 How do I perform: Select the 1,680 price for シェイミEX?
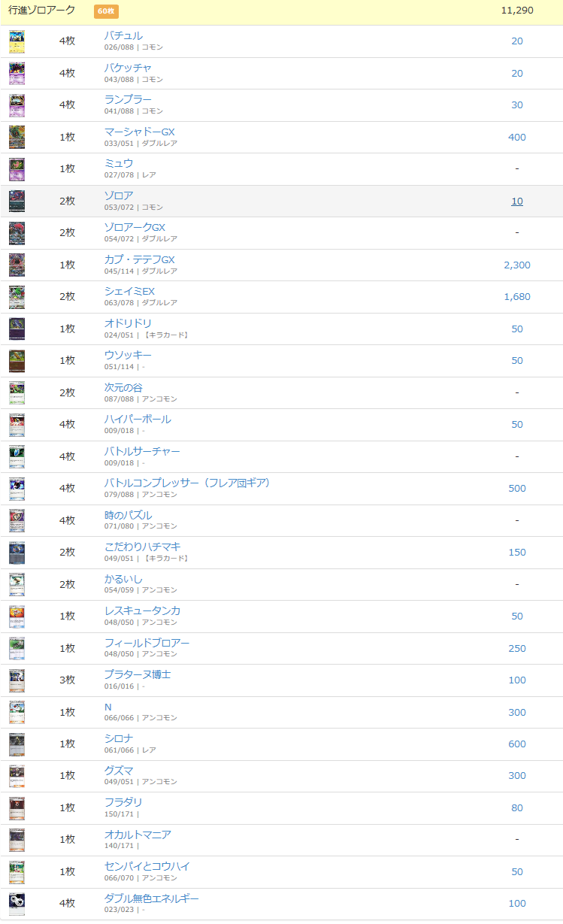[516, 297]
